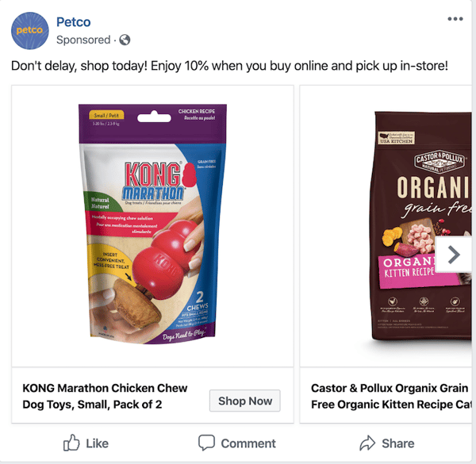The height and width of the screenshot is (464, 476).
Task: Open the three-dot post options menu
Action: coord(455,19)
